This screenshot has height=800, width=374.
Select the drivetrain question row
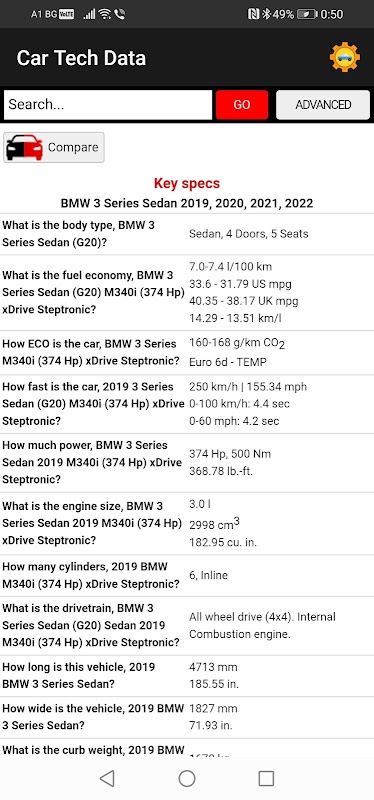click(187, 626)
